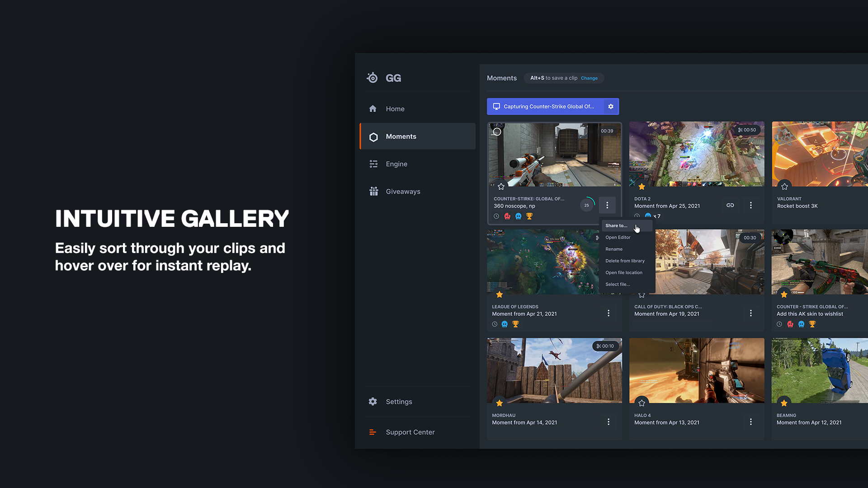Select Delete from library in context menu
Image resolution: width=868 pixels, height=488 pixels.
pyautogui.click(x=625, y=260)
